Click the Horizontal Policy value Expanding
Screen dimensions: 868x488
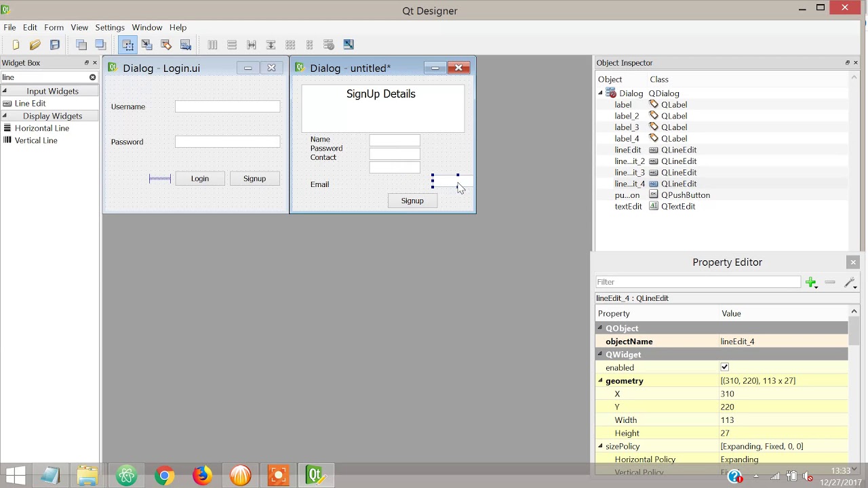[x=783, y=460]
